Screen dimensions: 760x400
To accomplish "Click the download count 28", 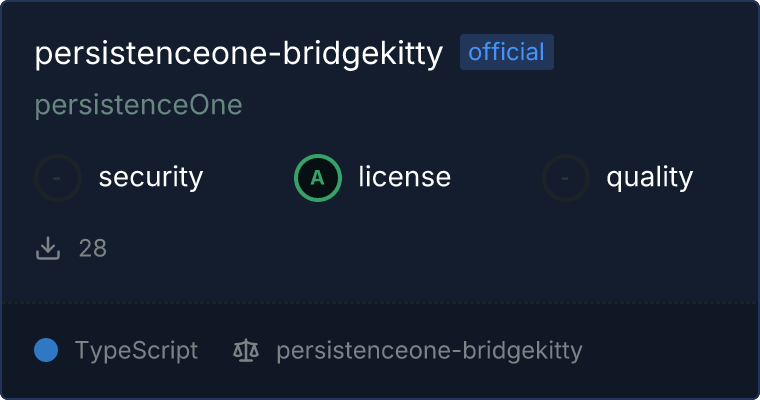I will 93,248.
